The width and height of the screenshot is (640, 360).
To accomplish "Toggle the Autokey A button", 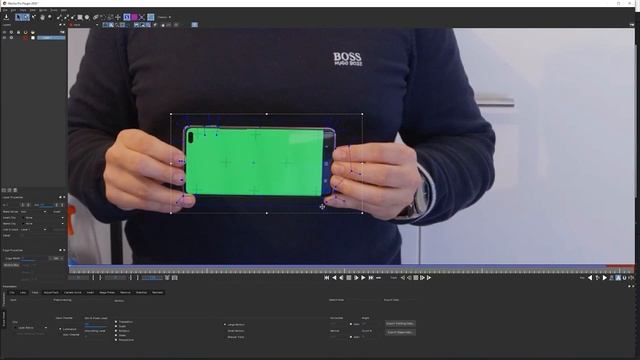I will coord(618,278).
